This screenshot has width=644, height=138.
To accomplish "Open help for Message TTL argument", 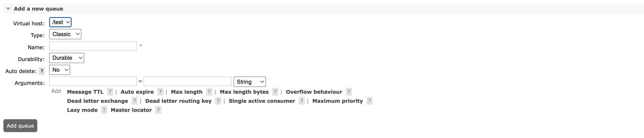I will point(110,92).
